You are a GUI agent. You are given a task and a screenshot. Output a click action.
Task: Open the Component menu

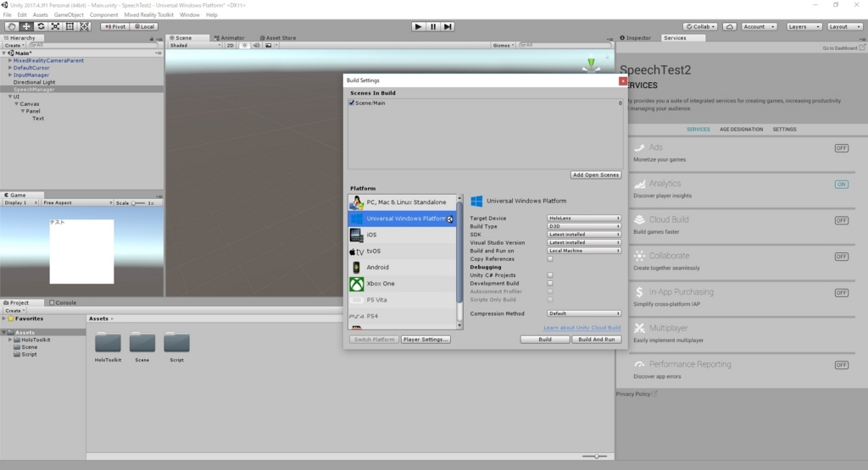click(103, 15)
